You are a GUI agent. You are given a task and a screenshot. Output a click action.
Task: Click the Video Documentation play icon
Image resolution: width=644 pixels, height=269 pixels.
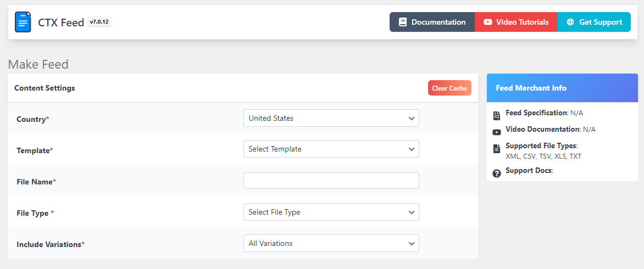pos(497,132)
